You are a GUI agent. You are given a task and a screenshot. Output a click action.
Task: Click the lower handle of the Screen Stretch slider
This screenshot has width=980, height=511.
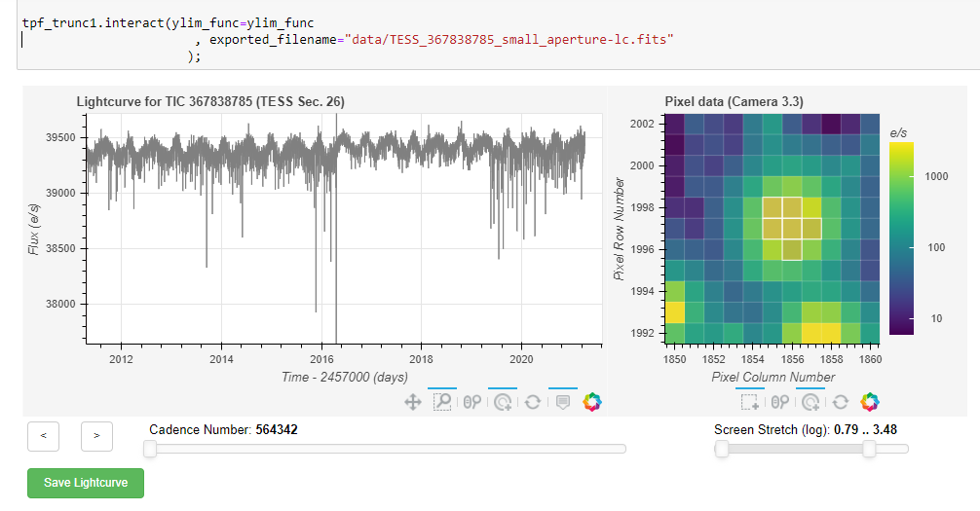pyautogui.click(x=722, y=449)
